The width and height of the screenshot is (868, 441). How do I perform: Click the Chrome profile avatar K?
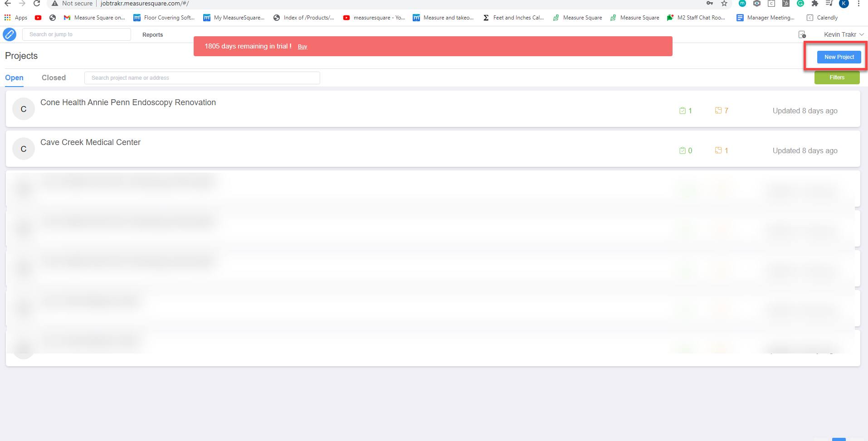click(x=844, y=3)
